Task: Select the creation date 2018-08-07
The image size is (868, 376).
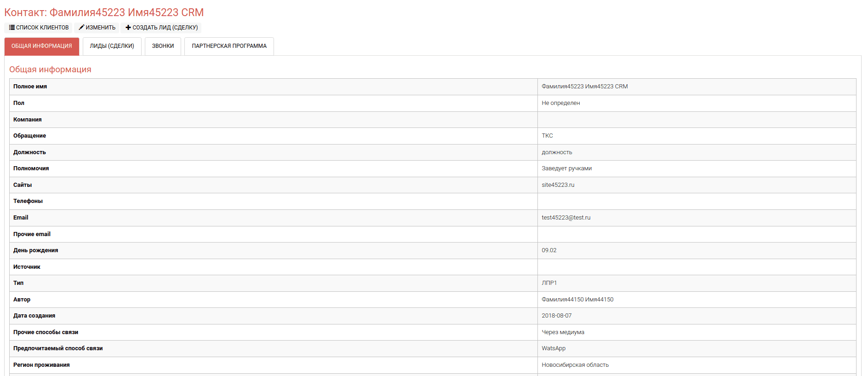Action: tap(556, 316)
